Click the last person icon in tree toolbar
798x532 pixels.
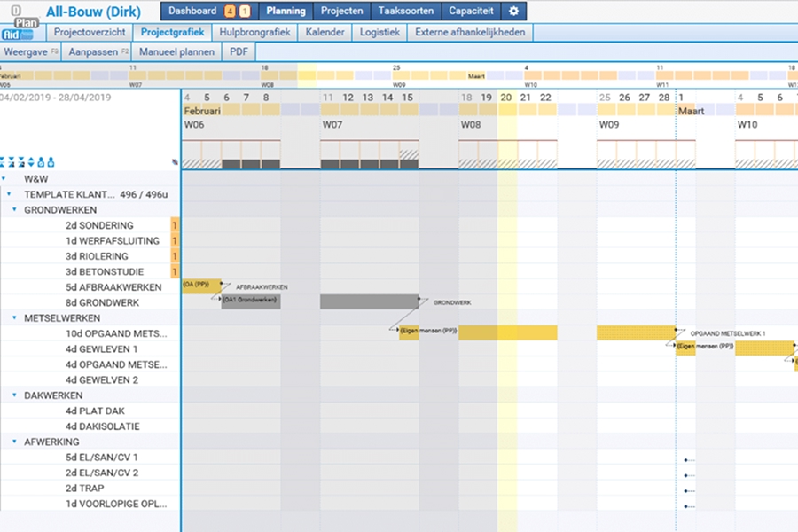pos(51,162)
